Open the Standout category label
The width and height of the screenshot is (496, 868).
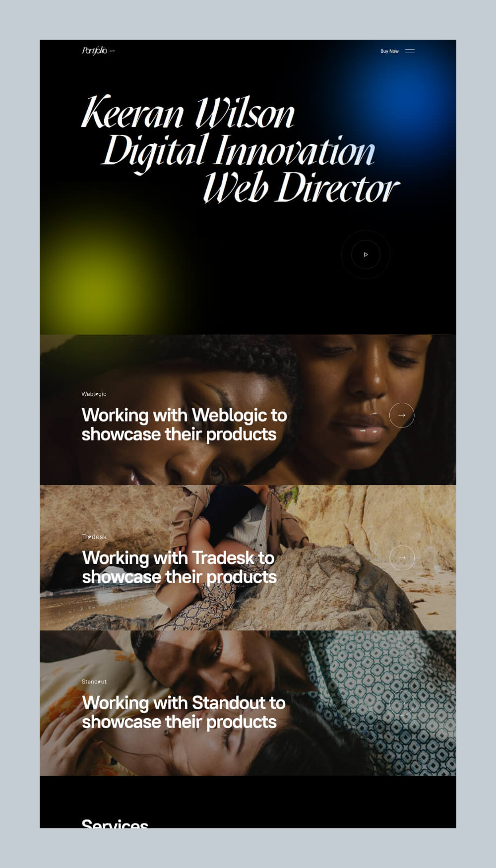click(x=94, y=682)
